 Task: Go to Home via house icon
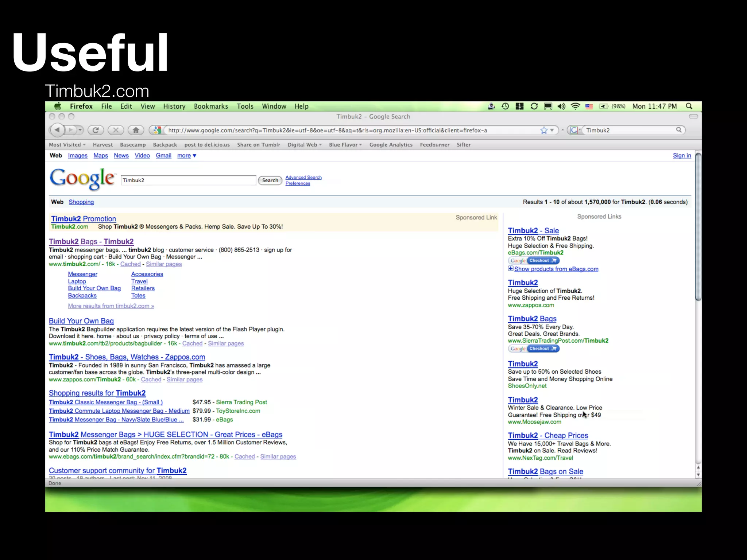136,130
